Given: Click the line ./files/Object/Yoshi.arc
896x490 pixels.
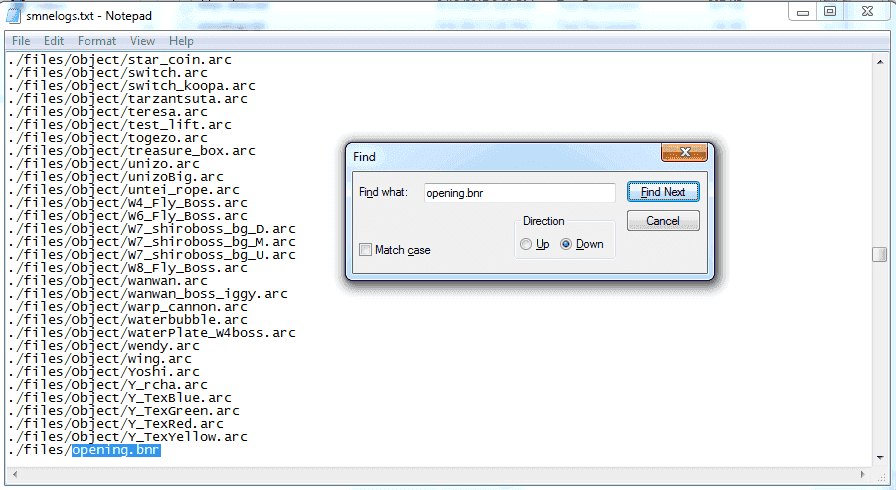Looking at the screenshot, I should tap(104, 372).
